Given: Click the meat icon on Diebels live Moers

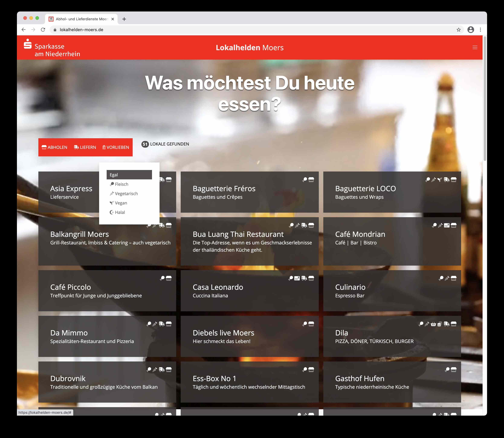Looking at the screenshot, I should (305, 324).
